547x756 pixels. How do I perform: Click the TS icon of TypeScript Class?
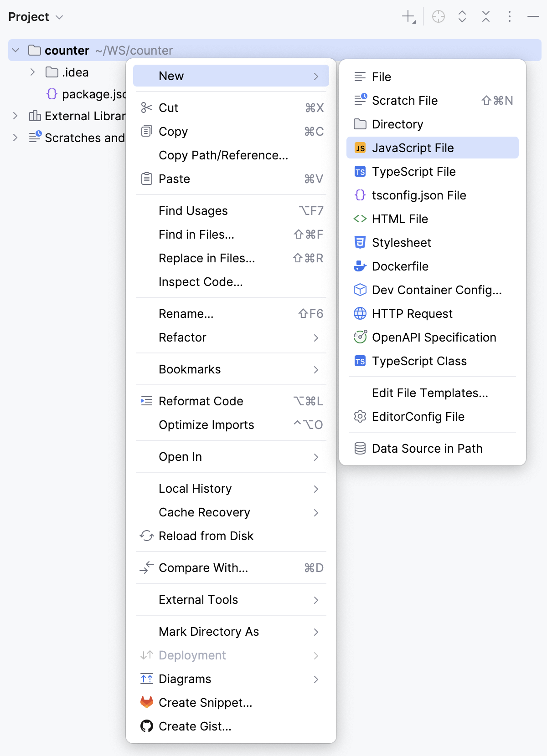[x=360, y=361]
